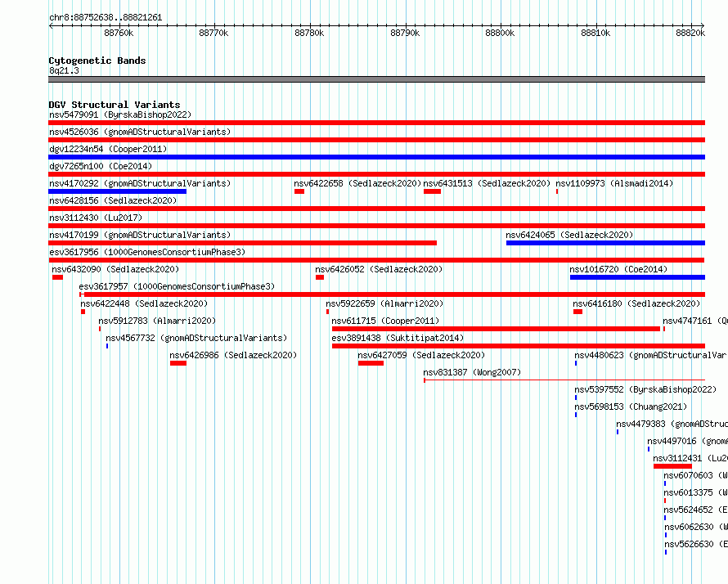Viewport: 728px width, 584px height.
Task: Click the thin red line for nsv831387
Action: [x=564, y=380]
